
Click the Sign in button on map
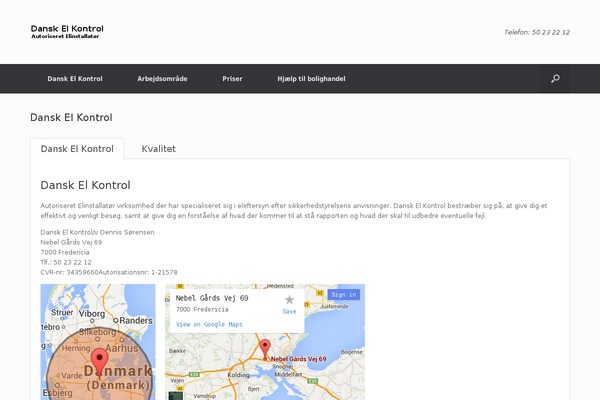[344, 294]
